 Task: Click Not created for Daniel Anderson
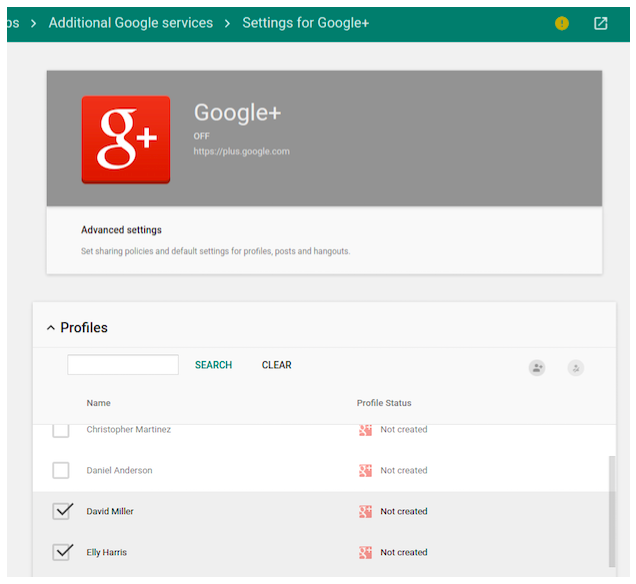click(x=404, y=470)
